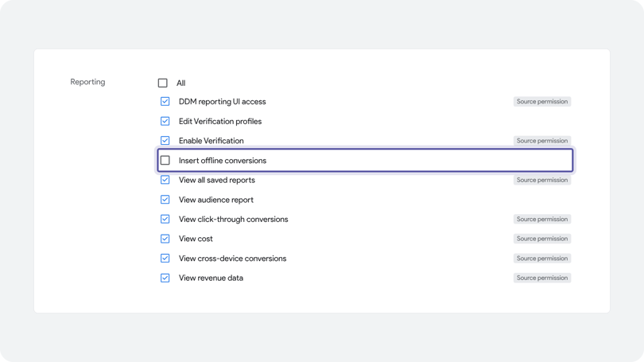The width and height of the screenshot is (644, 362).
Task: Click the Reporting section label
Action: click(87, 82)
